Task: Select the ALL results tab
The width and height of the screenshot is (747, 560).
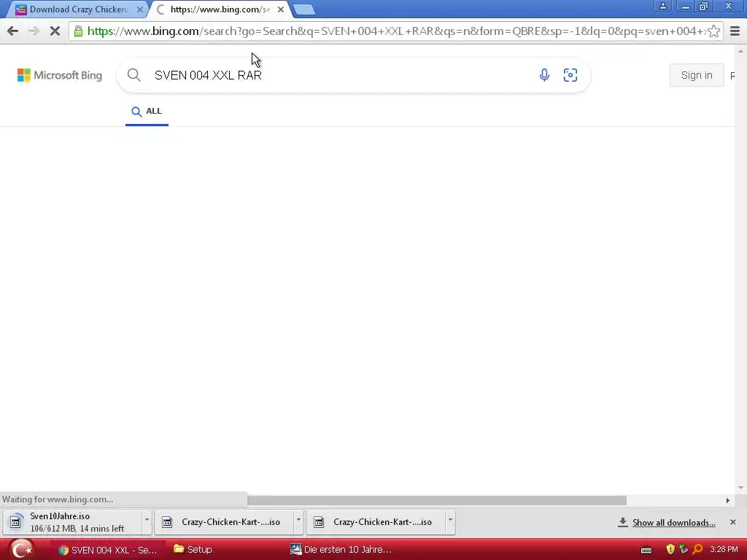Action: (147, 112)
